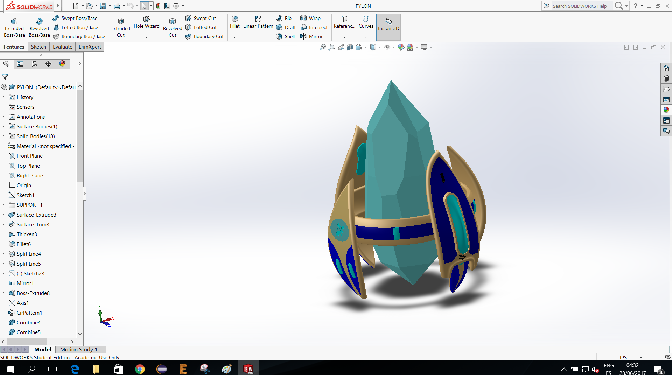Click the Extruded Boss/Base tool
Image resolution: width=672 pixels, height=375 pixels.
pos(14,27)
